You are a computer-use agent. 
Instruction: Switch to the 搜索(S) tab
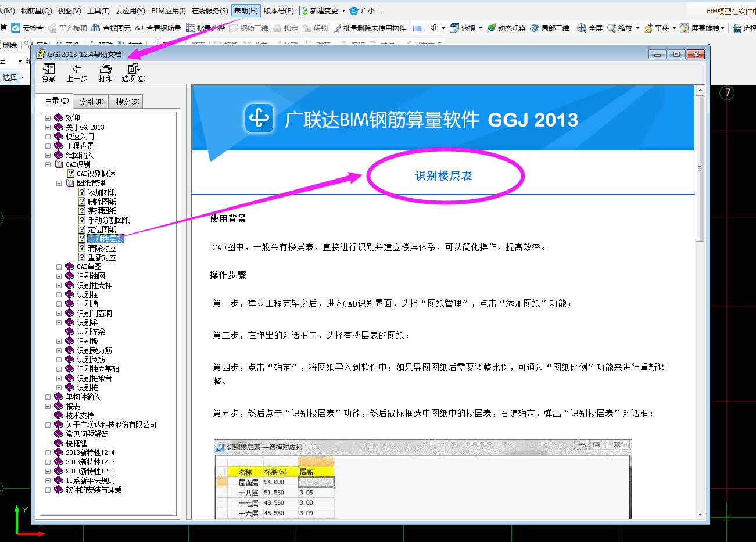coord(127,102)
